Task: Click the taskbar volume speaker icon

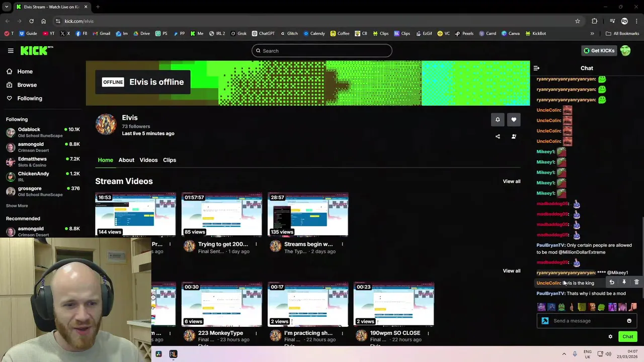Action: pyautogui.click(x=608, y=354)
